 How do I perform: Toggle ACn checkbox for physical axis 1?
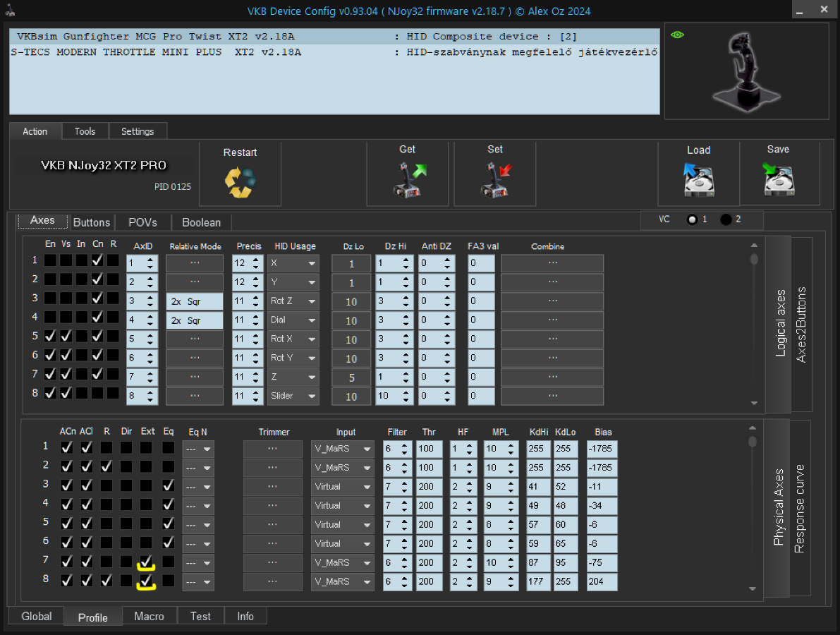click(66, 447)
